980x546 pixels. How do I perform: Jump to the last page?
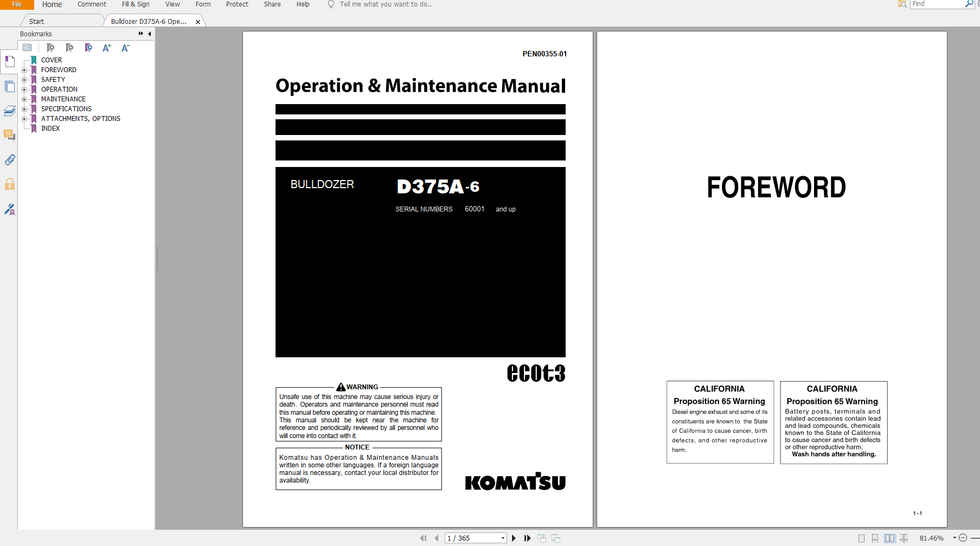coord(527,538)
